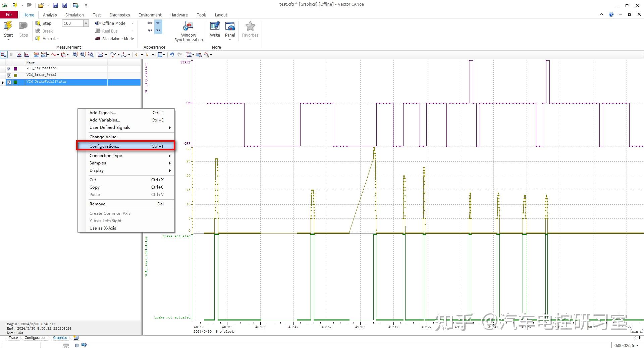Click the save icon in title bar

(55, 5)
